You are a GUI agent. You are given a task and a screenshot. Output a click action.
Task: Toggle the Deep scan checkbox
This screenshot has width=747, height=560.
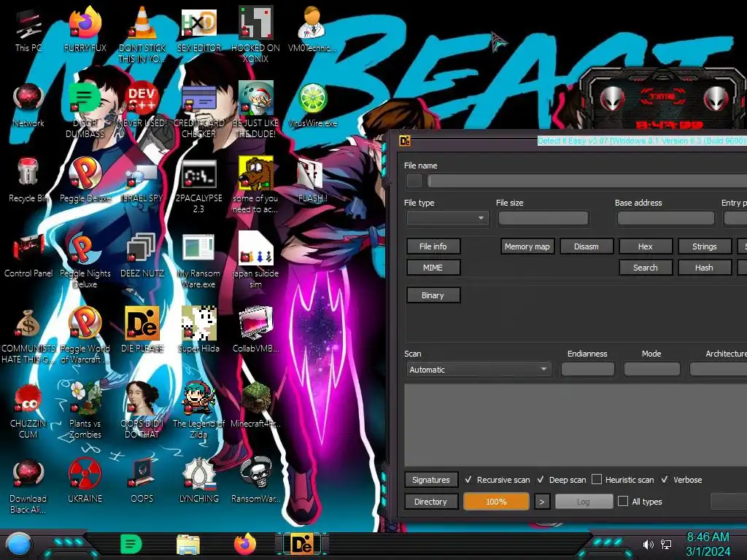(x=541, y=480)
